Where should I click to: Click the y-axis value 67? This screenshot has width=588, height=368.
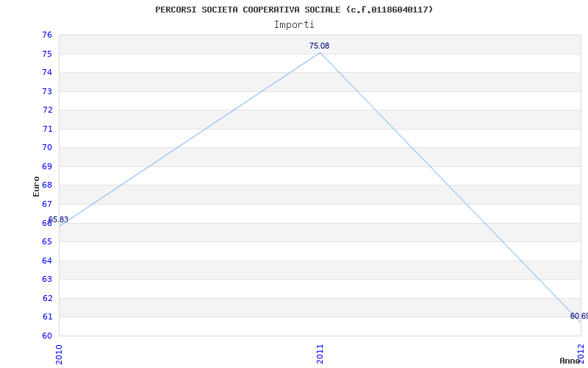point(47,204)
